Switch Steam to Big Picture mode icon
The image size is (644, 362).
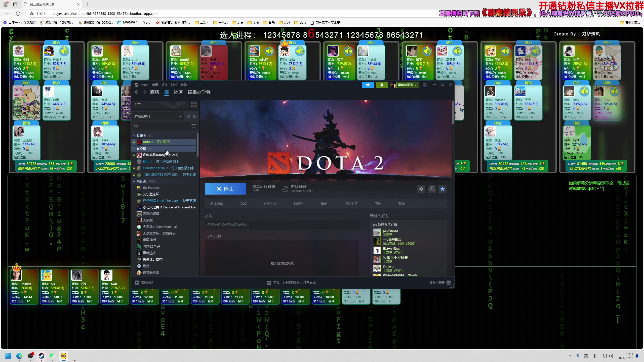point(425,85)
